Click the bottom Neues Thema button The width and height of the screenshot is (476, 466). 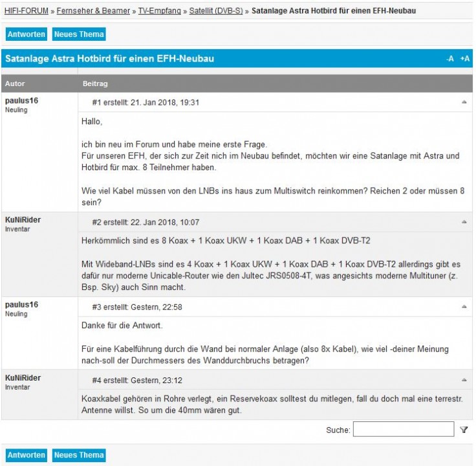pos(79,455)
